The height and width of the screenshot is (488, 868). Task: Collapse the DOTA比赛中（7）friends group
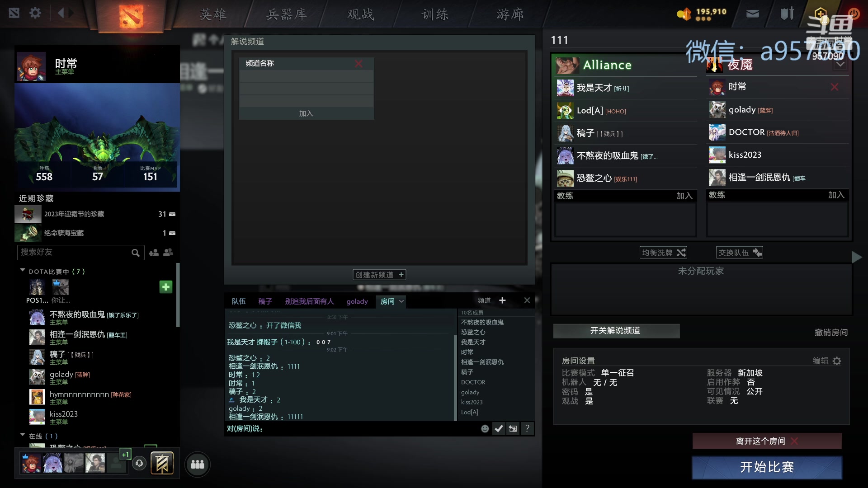click(22, 271)
